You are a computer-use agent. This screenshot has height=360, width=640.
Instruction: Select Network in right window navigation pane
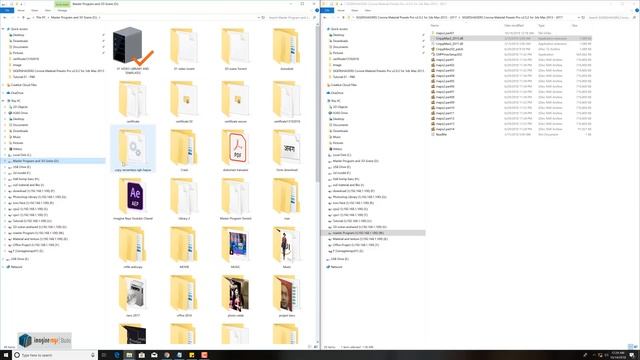click(336, 267)
